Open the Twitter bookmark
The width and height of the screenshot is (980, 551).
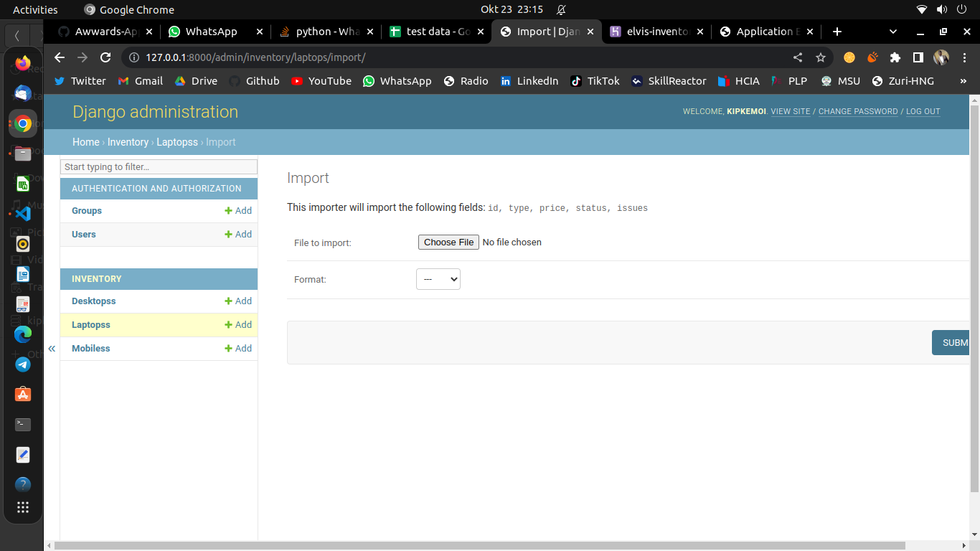pyautogui.click(x=80, y=81)
